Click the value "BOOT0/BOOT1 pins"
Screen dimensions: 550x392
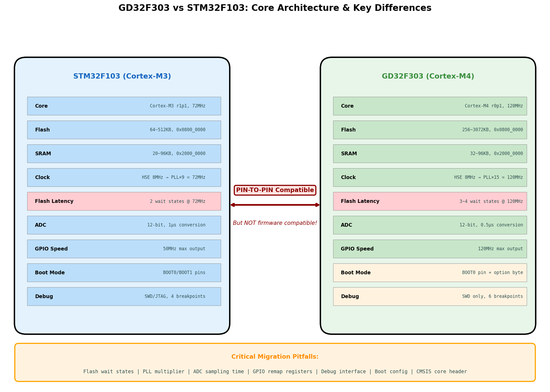coord(184,273)
